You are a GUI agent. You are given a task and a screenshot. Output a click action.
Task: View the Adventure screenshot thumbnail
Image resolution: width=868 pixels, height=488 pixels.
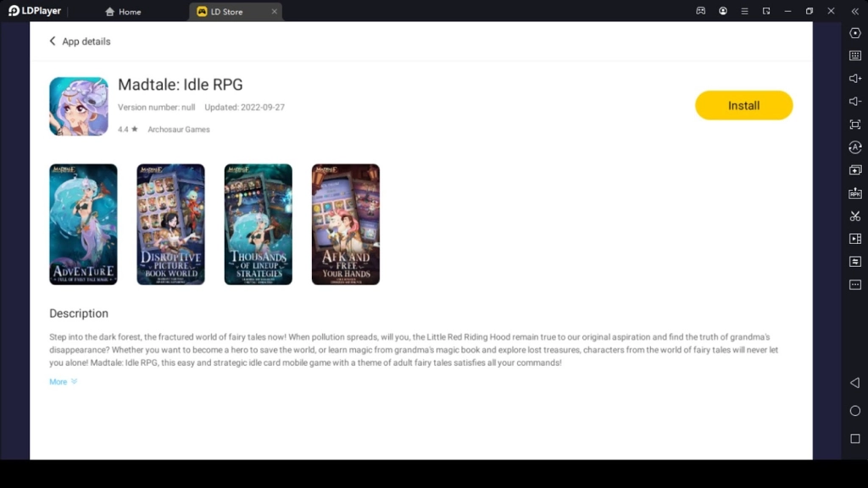[83, 224]
